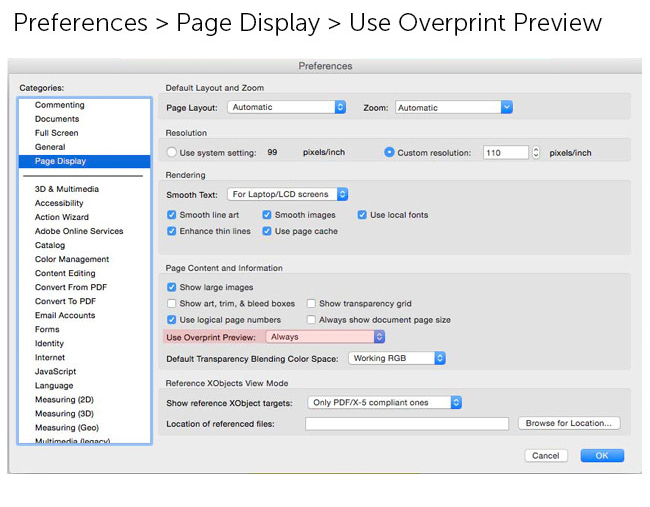Enable Show transparency grid checkbox

[x=311, y=303]
